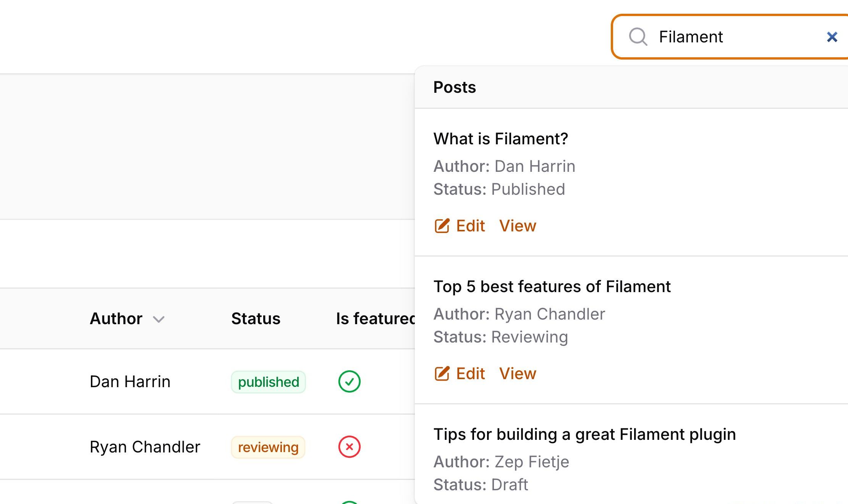The width and height of the screenshot is (848, 504).
Task: Clear the Filament search text
Action: 832,37
